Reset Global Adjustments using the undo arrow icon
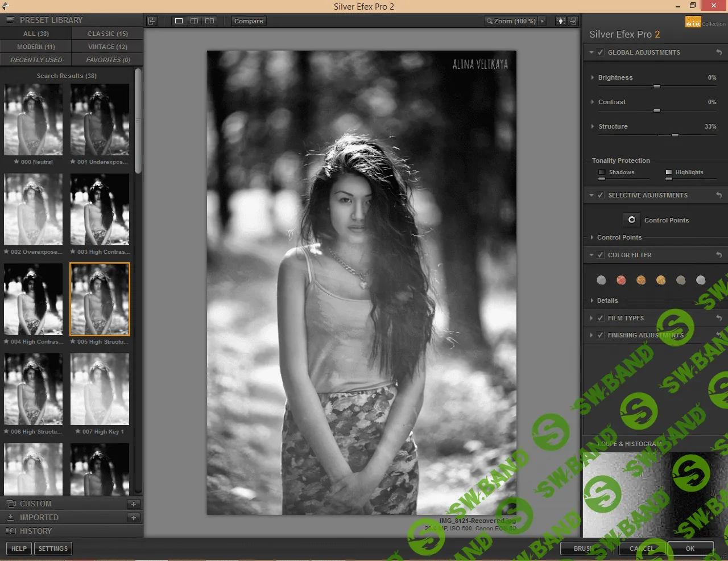This screenshot has width=728, height=561. pos(719,52)
